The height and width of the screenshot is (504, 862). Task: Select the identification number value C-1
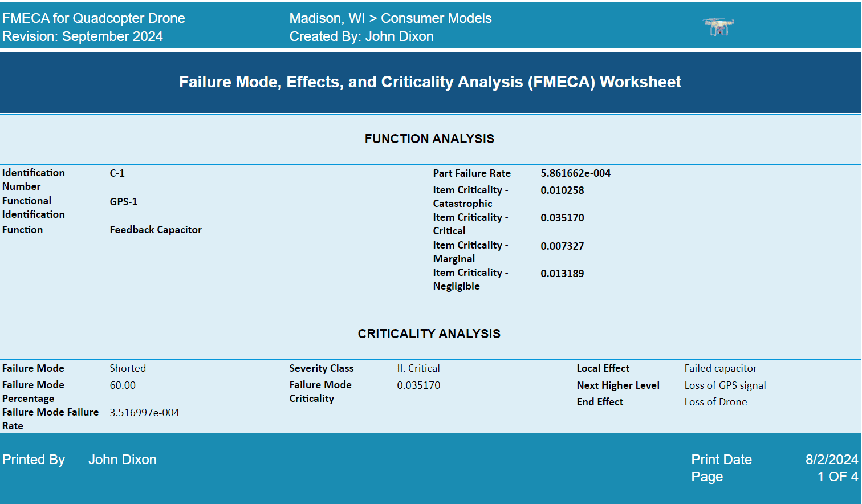pos(117,173)
